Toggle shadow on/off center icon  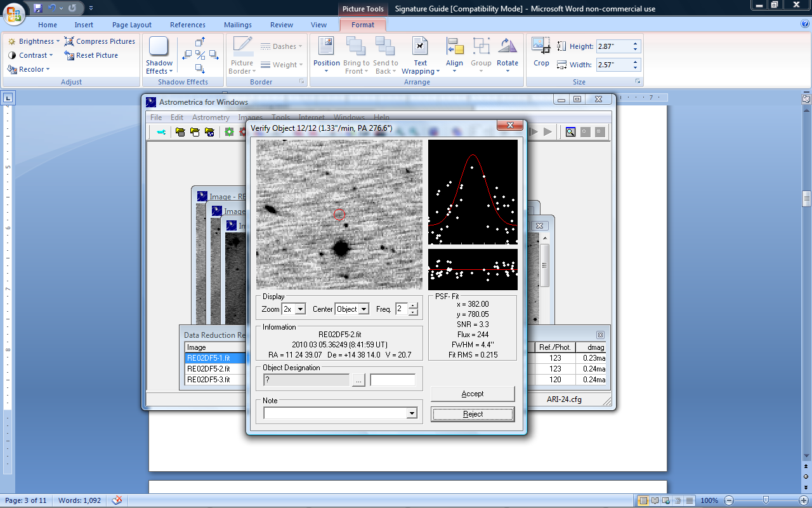coord(200,55)
